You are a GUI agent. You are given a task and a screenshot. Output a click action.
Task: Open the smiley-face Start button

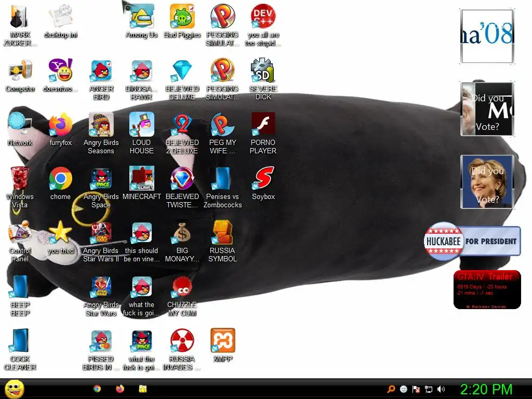[14, 389]
